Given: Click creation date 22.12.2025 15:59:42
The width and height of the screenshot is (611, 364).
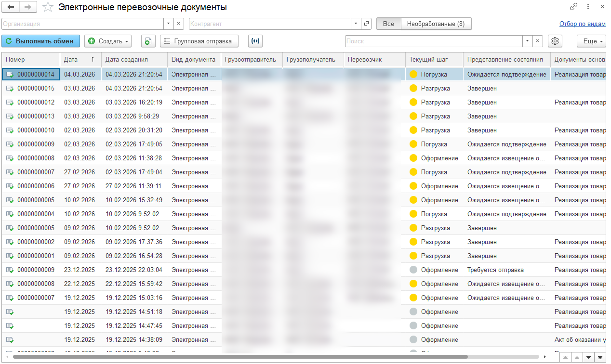Looking at the screenshot, I should [134, 284].
